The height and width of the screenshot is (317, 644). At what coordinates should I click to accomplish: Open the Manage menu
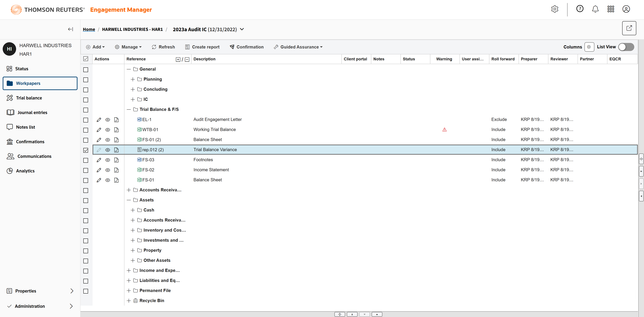[128, 47]
